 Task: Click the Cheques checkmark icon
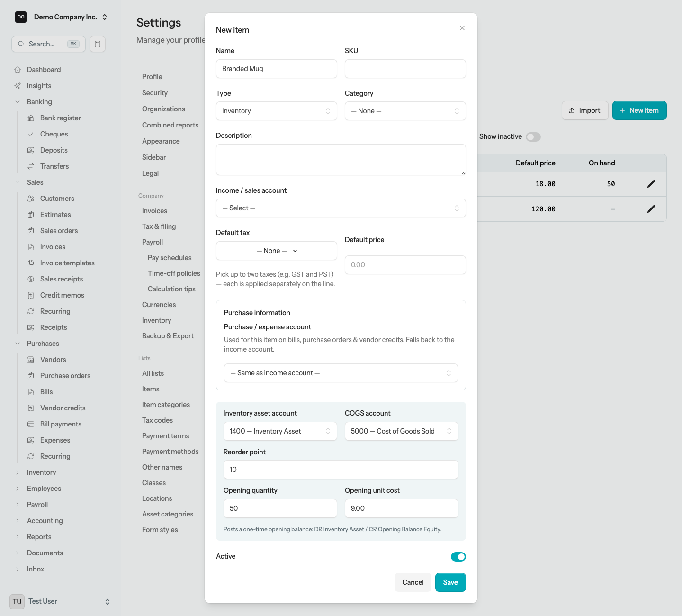coord(31,134)
